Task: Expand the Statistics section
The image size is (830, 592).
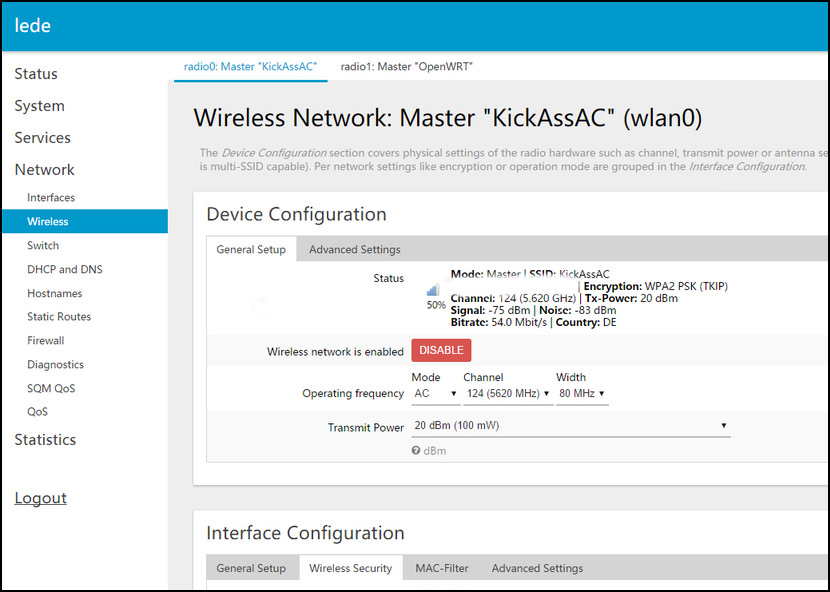Action: [47, 440]
